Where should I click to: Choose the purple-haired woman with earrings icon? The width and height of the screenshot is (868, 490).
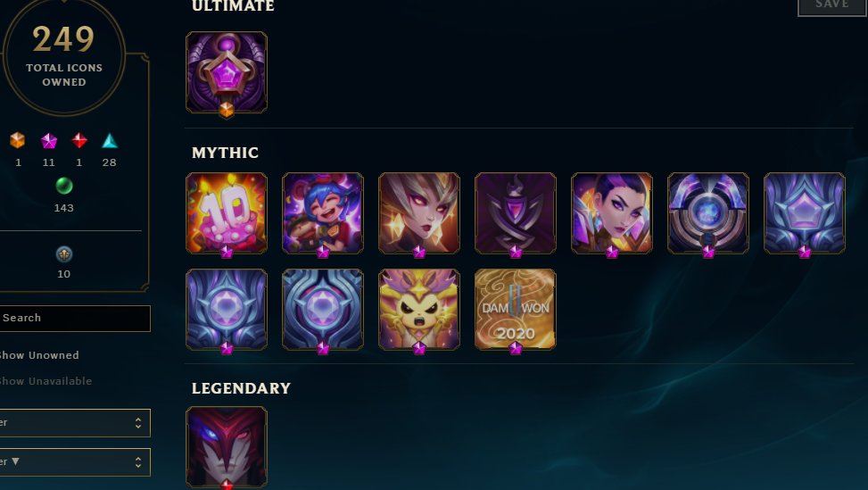[612, 213]
